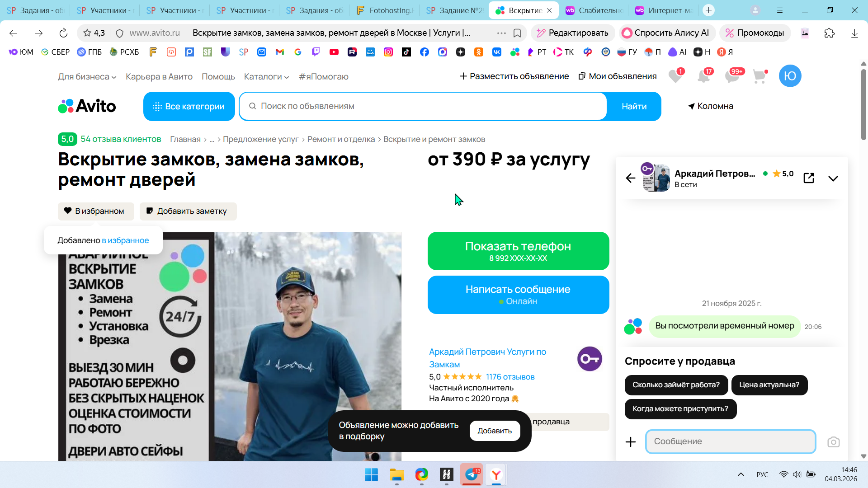Screen dimensions: 868x488
Task: Click plus attachment icon in chat
Action: (630, 442)
